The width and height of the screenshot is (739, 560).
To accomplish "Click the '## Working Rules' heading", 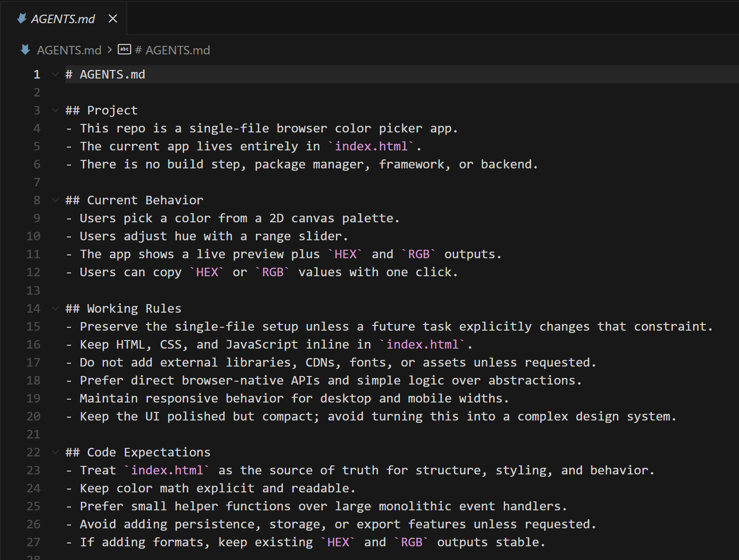I will click(123, 308).
